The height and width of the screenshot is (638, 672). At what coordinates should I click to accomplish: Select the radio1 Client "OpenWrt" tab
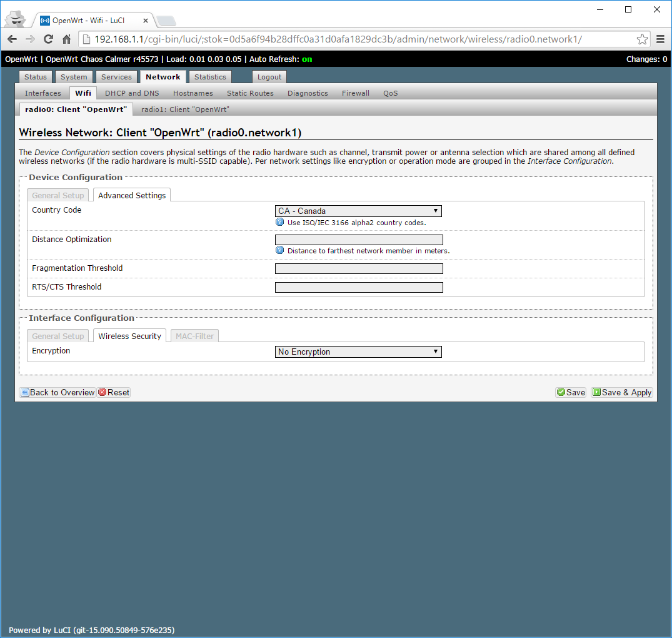click(185, 109)
